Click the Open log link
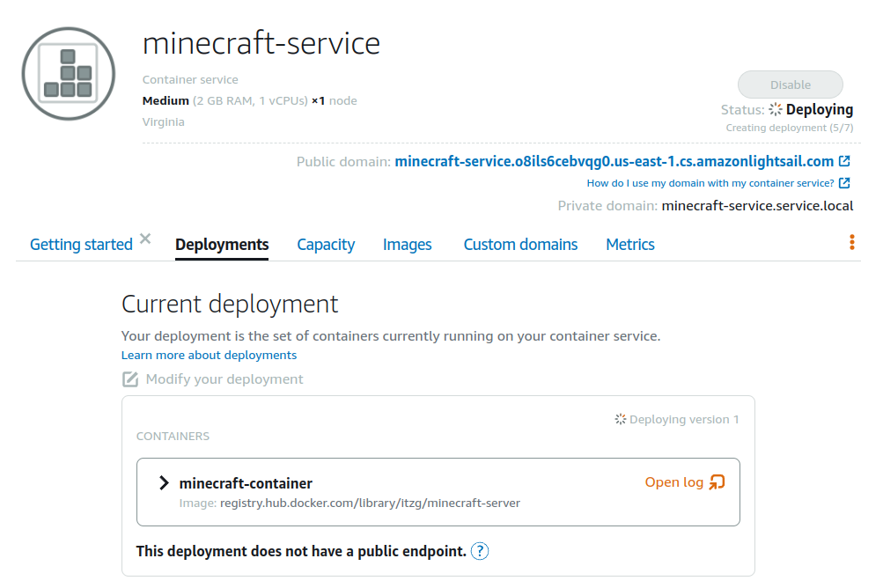 pyautogui.click(x=674, y=482)
